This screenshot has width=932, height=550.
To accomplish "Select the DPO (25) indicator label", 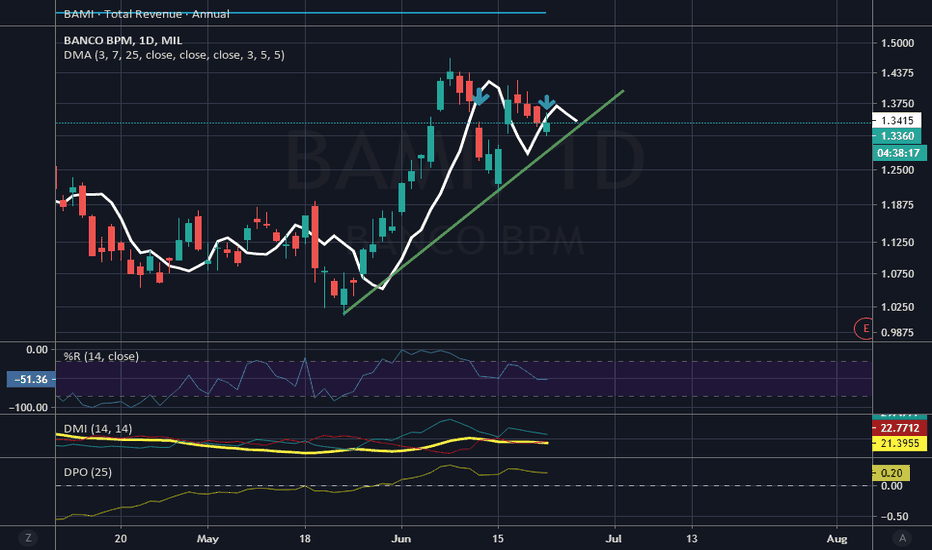I will coord(87,472).
